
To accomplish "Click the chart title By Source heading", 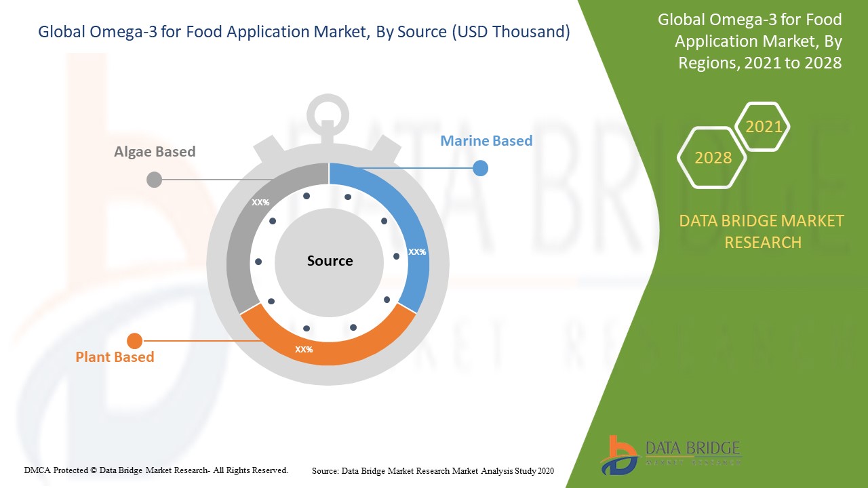I will (x=304, y=32).
